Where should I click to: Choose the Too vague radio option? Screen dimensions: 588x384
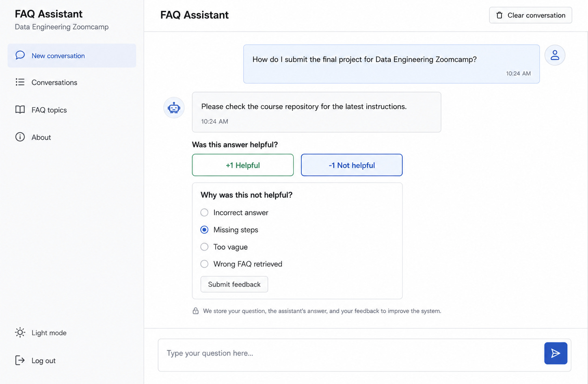(204, 247)
